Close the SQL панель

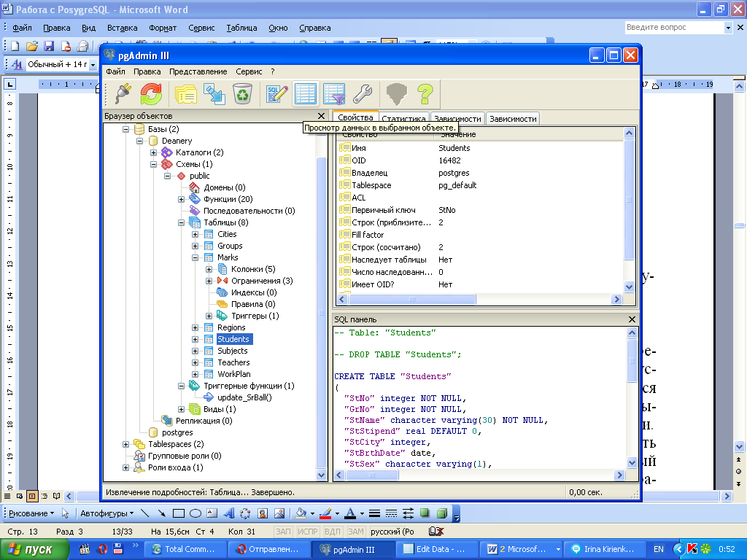point(632,319)
